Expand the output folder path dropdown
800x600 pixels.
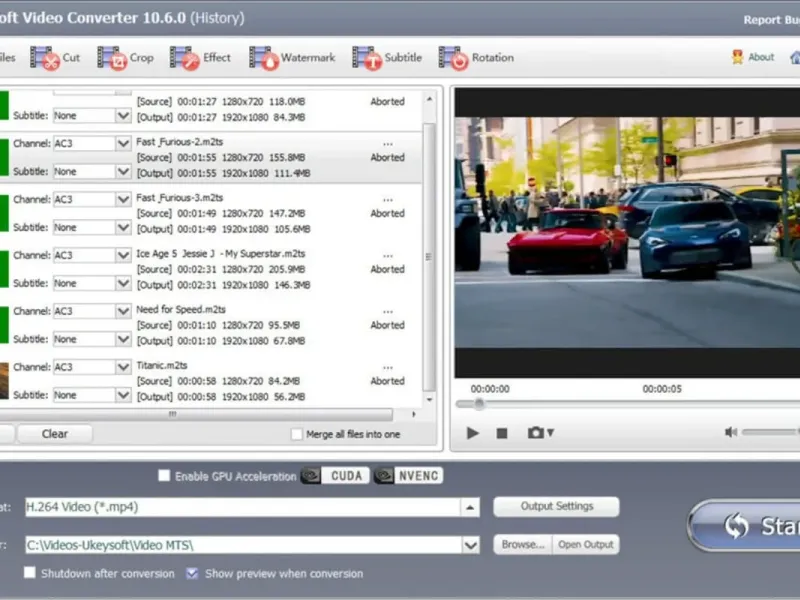pos(470,545)
